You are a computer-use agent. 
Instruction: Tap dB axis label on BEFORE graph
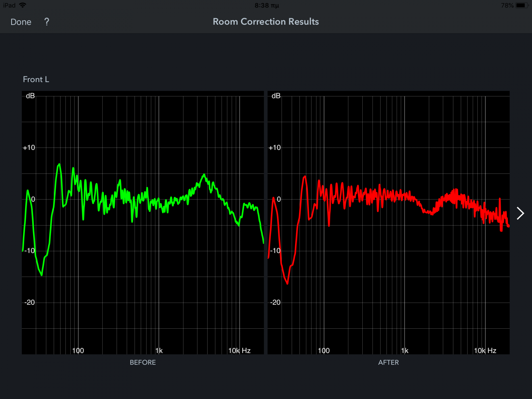[x=30, y=96]
